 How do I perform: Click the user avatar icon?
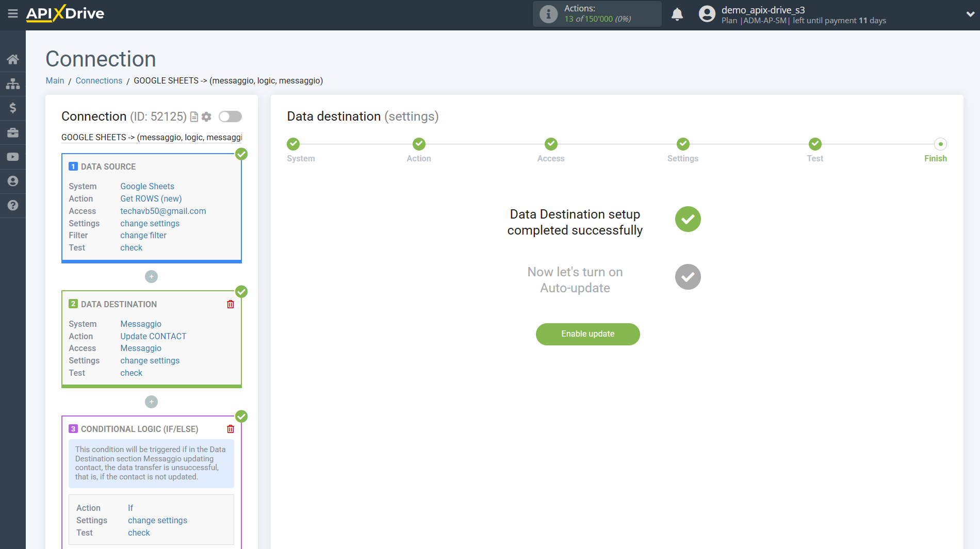(x=707, y=14)
